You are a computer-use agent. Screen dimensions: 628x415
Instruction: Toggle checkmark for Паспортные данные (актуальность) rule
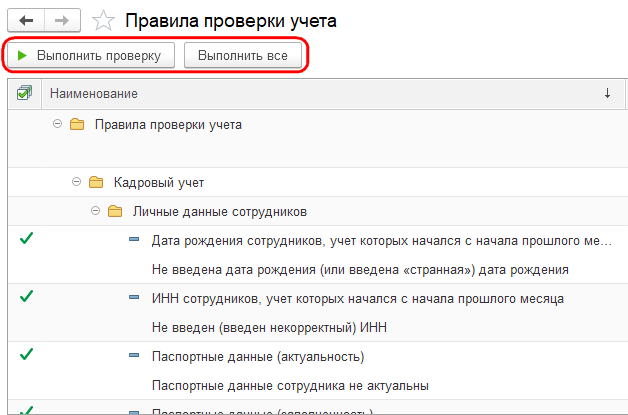click(26, 354)
